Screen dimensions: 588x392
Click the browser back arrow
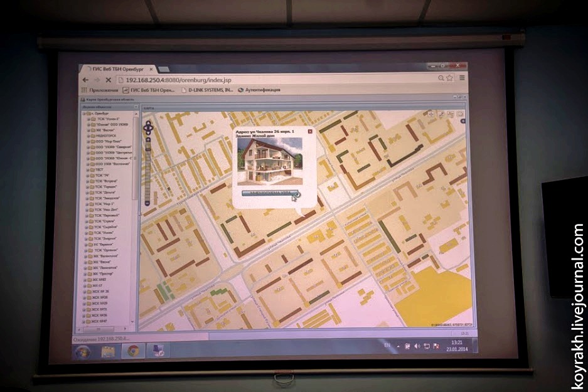pyautogui.click(x=85, y=80)
